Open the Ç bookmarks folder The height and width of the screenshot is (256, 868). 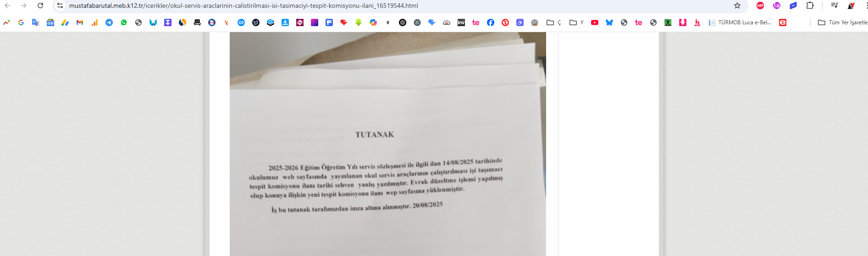(x=554, y=22)
